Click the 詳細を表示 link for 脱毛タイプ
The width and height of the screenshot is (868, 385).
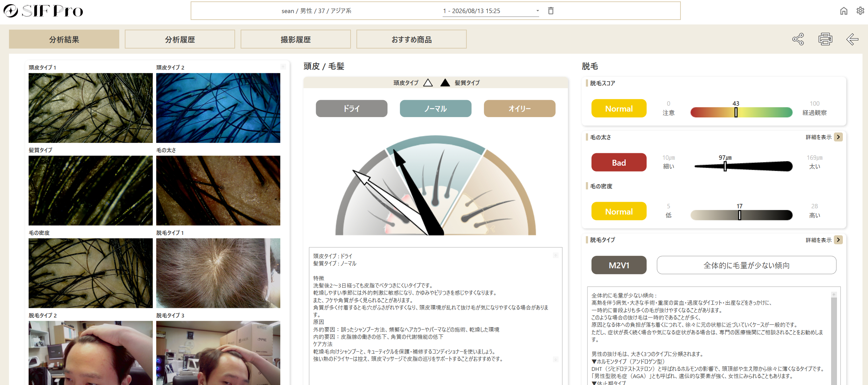pyautogui.click(x=818, y=240)
